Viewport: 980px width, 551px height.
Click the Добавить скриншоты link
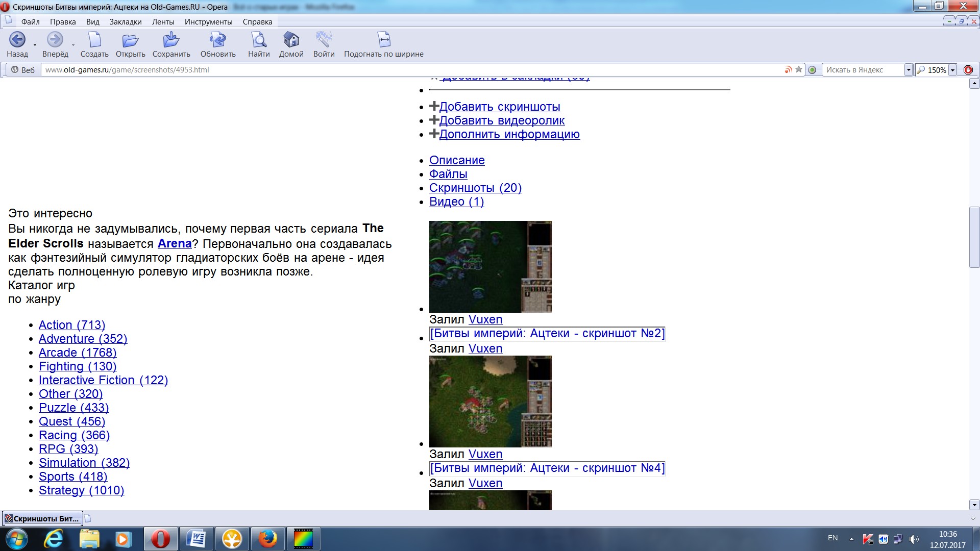[499, 107]
